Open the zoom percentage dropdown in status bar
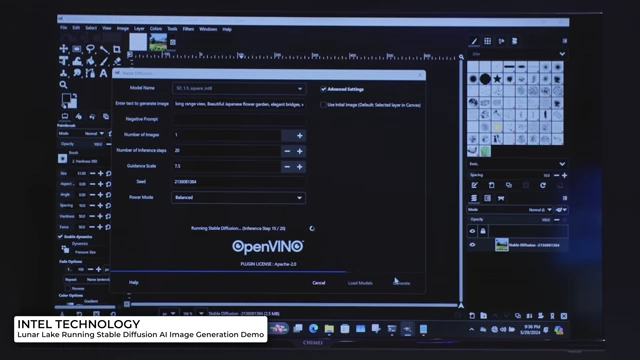Screen dimensions: 640x360 click(x=201, y=313)
